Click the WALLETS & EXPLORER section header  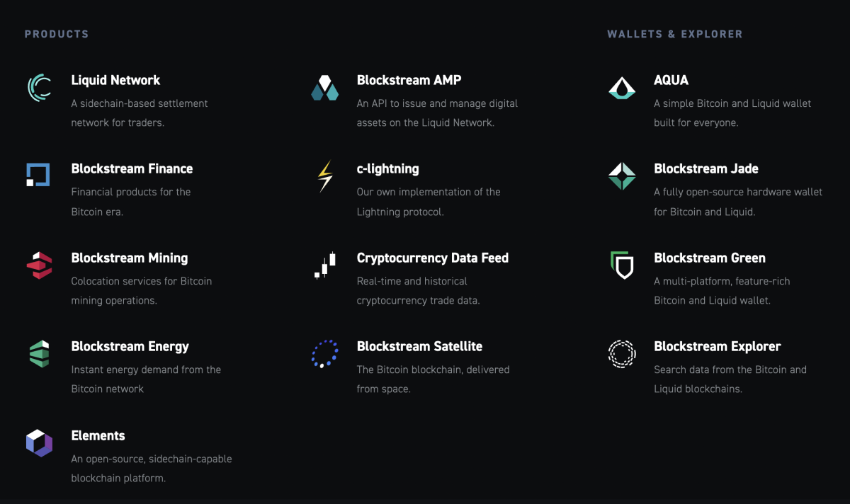tap(674, 33)
